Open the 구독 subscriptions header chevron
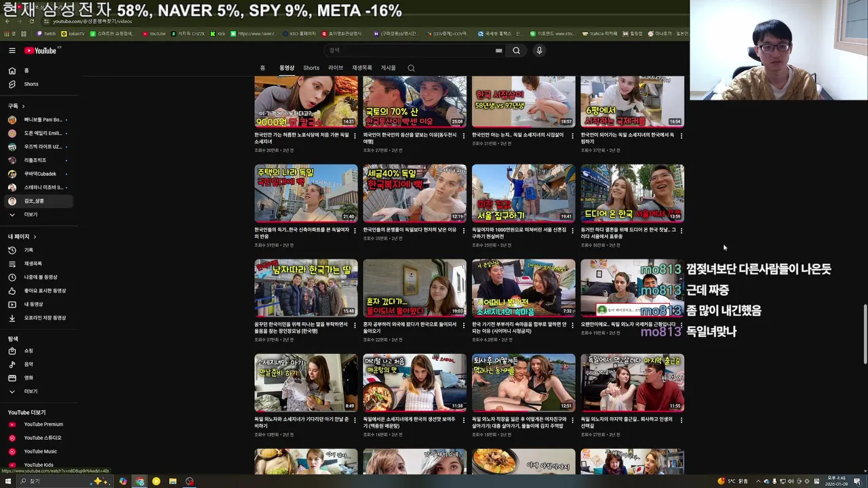This screenshot has height=488, width=868. pos(23,106)
